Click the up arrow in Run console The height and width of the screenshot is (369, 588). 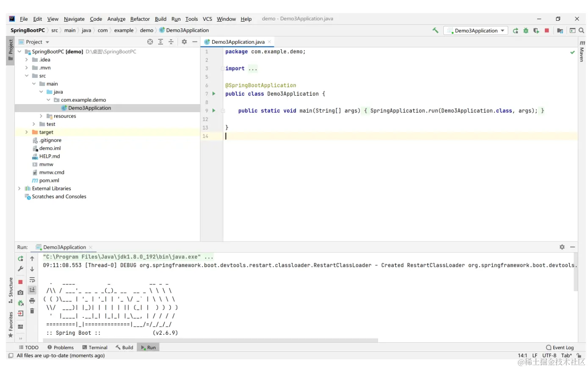coord(32,259)
